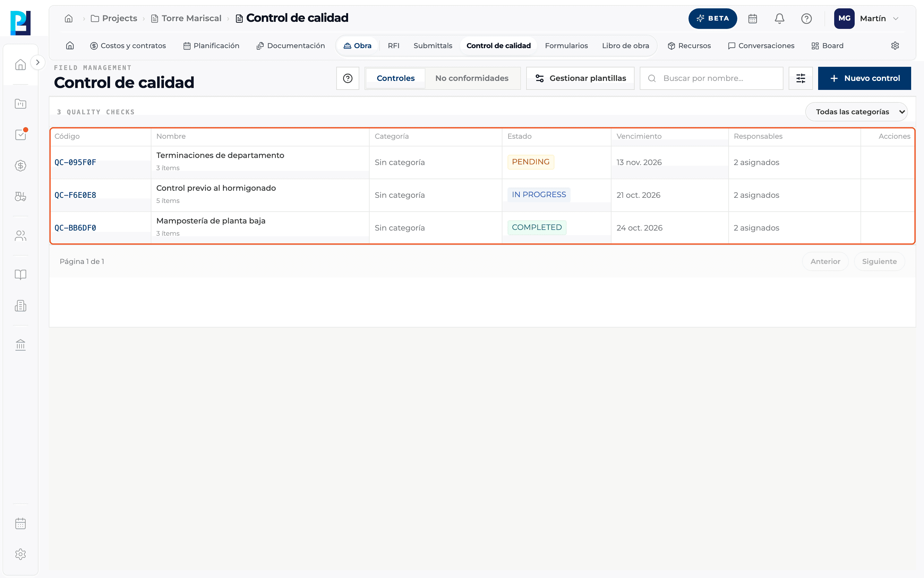Open the header help question icon
924x578 pixels.
click(806, 18)
